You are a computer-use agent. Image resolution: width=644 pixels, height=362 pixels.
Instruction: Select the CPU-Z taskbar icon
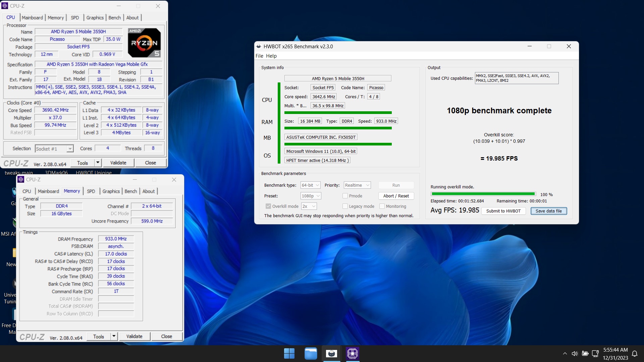(353, 353)
